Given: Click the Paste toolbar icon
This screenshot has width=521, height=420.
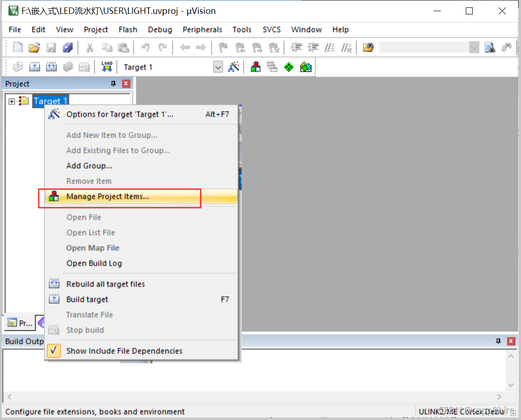Looking at the screenshot, I should click(123, 47).
